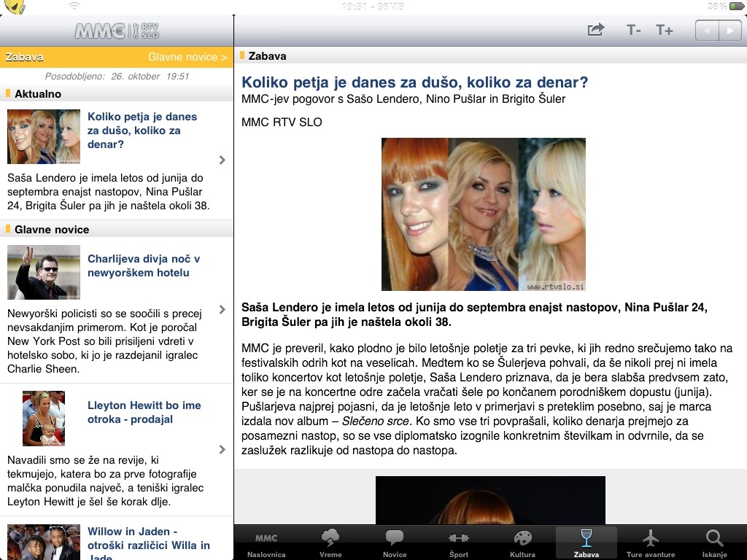Open the Lleyton Hewitt story using its chevron
747x560 pixels.
coord(222,450)
